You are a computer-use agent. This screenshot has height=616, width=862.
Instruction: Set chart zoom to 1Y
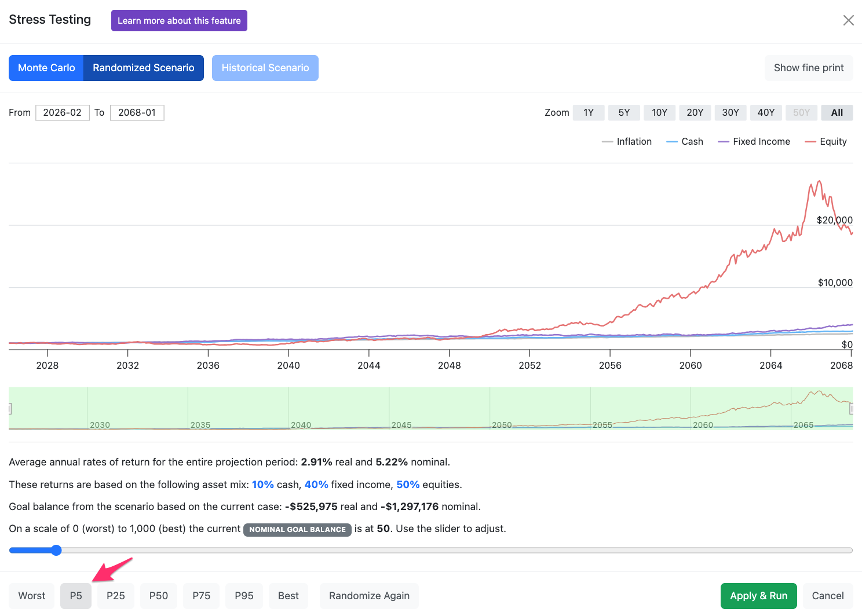click(589, 112)
